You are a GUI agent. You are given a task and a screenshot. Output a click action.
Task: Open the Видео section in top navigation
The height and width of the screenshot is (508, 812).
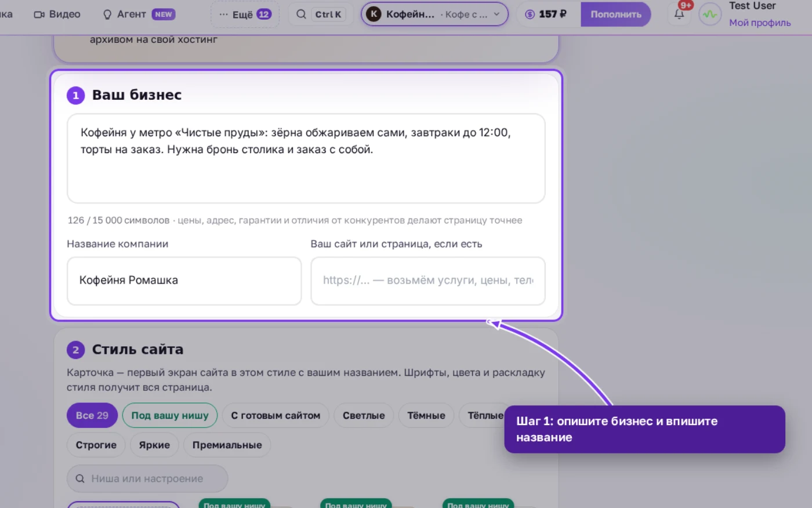tap(57, 14)
